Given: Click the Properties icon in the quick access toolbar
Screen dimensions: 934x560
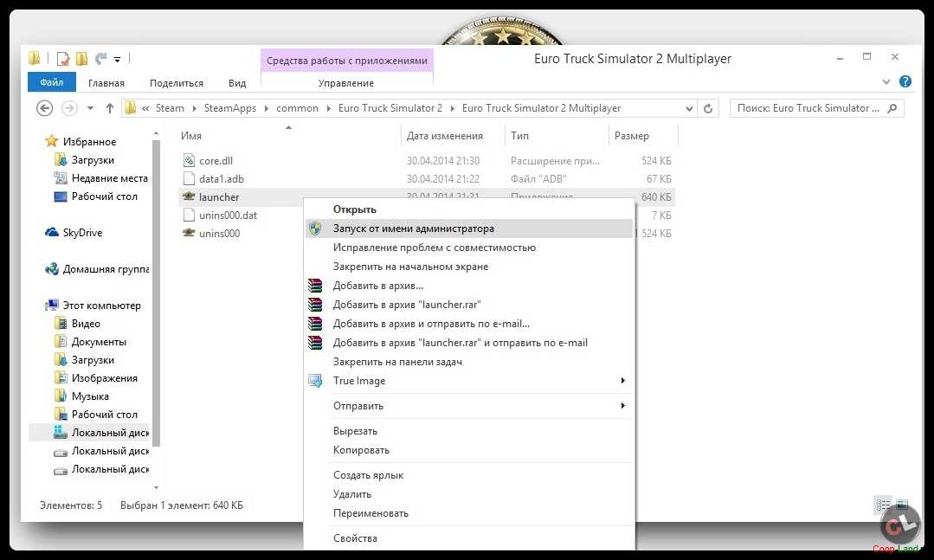Looking at the screenshot, I should click(x=62, y=58).
